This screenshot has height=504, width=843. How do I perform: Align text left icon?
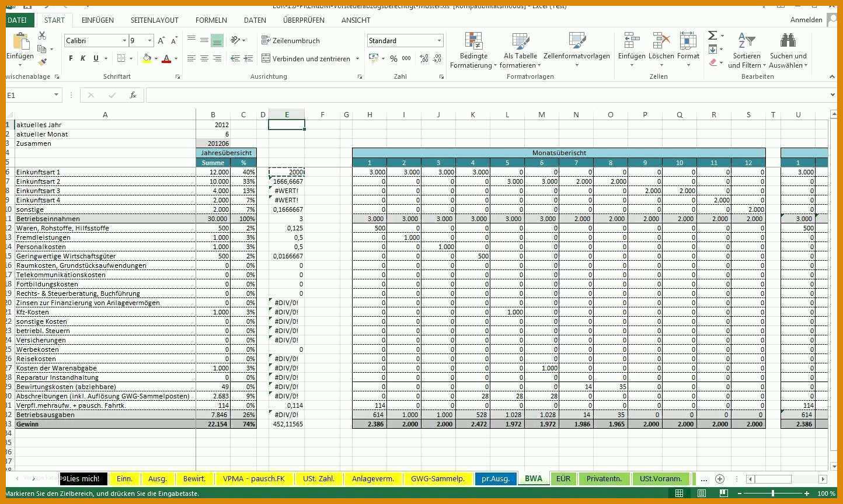[191, 58]
